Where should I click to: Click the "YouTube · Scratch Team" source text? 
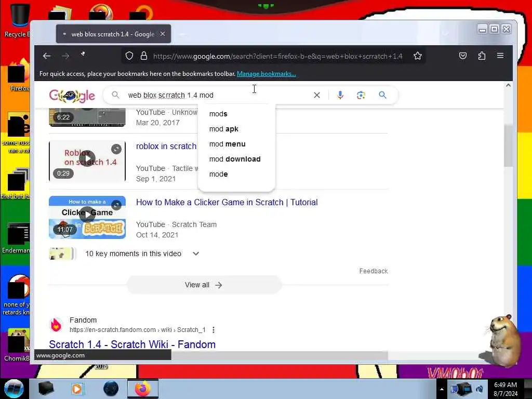point(176,224)
